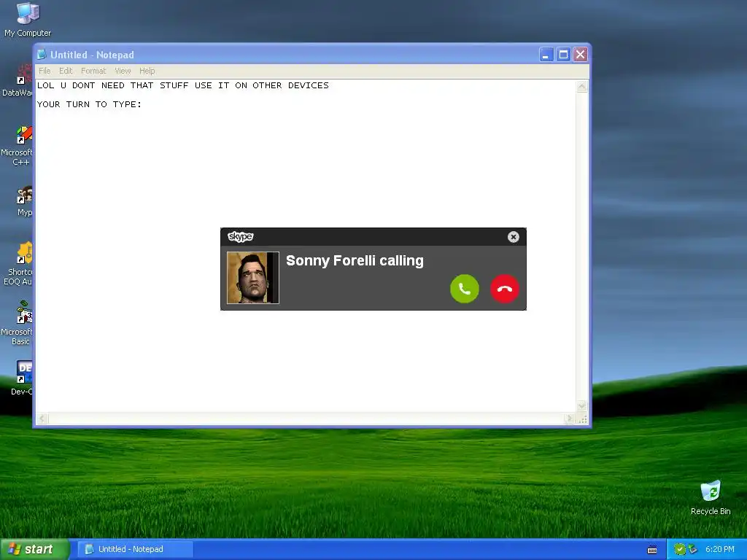This screenshot has width=747, height=560.
Task: Dismiss the Skype call popup
Action: click(x=513, y=237)
